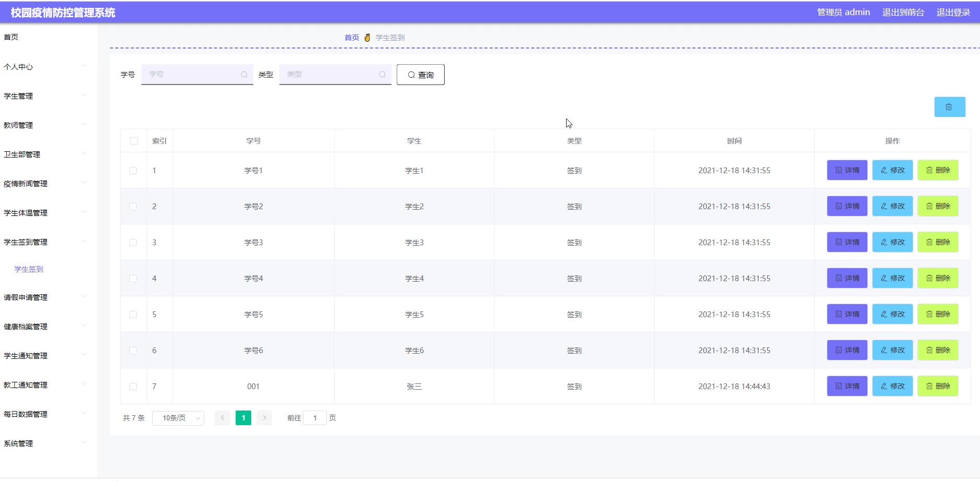Click page number 1 in pagination
This screenshot has height=482, width=980.
(x=243, y=418)
